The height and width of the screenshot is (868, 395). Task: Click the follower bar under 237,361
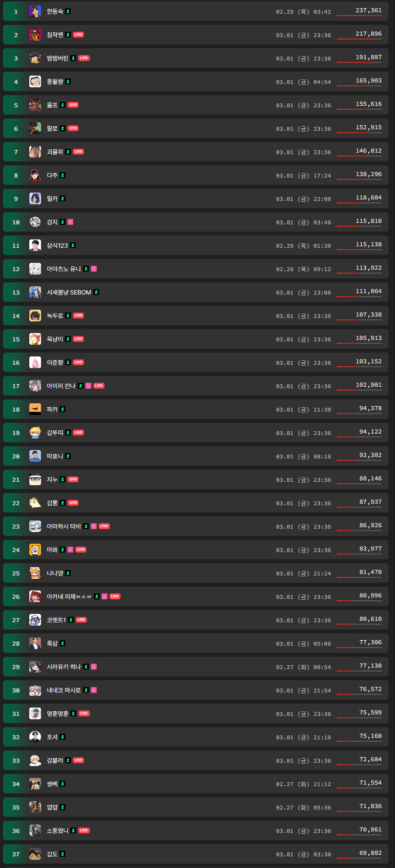(359, 16)
